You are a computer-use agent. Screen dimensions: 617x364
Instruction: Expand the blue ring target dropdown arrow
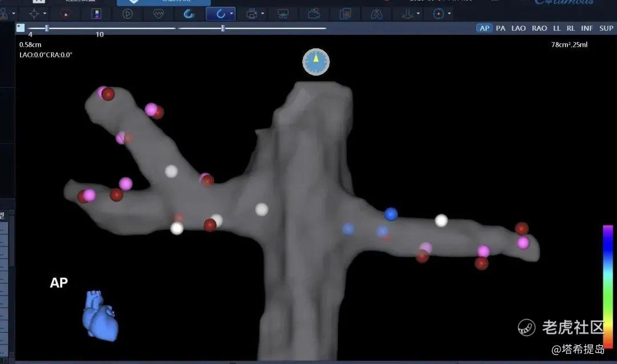[x=449, y=14]
